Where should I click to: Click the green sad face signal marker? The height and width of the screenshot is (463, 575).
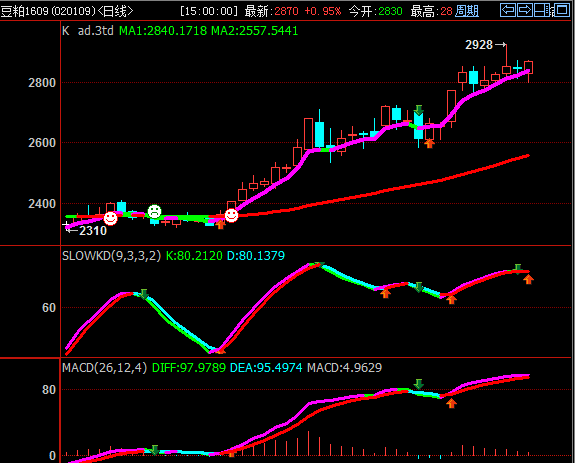[x=154, y=212]
